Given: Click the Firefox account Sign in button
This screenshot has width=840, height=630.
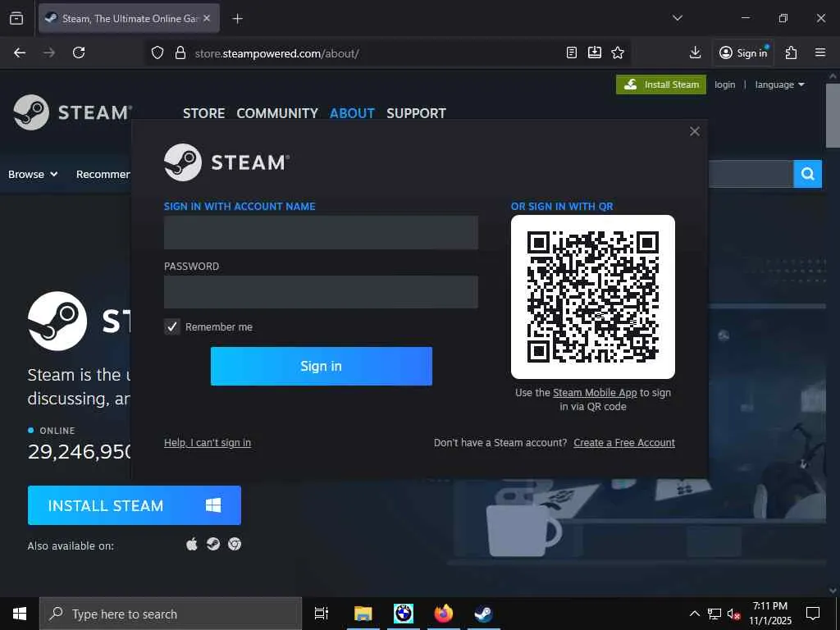Looking at the screenshot, I should [743, 52].
